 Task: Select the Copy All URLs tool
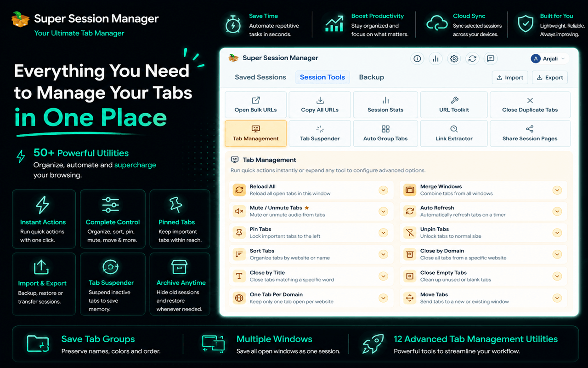pos(320,104)
